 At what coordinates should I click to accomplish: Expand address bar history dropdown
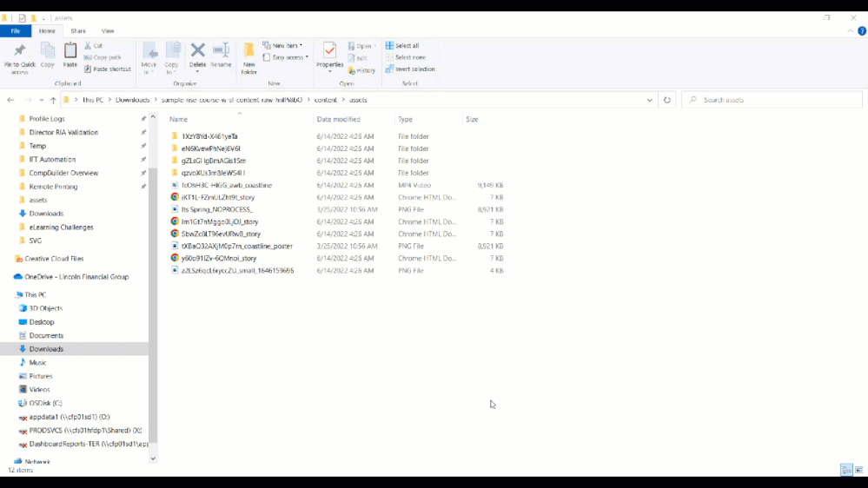coord(649,100)
